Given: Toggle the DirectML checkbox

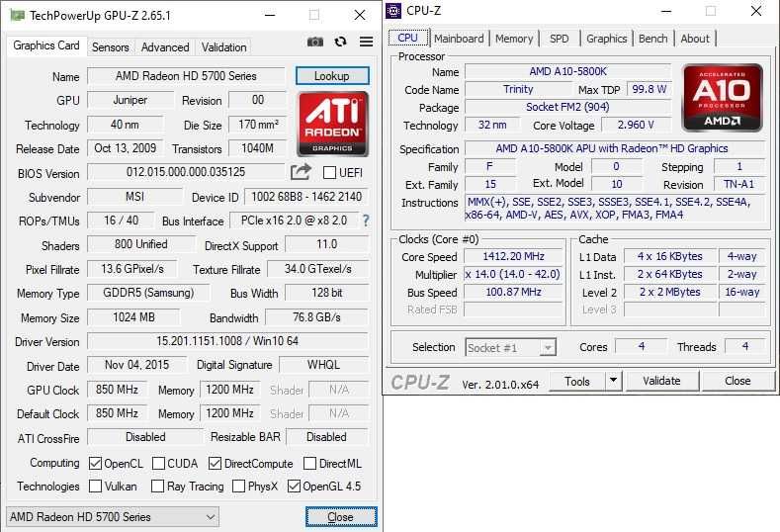Looking at the screenshot, I should pyautogui.click(x=309, y=464).
